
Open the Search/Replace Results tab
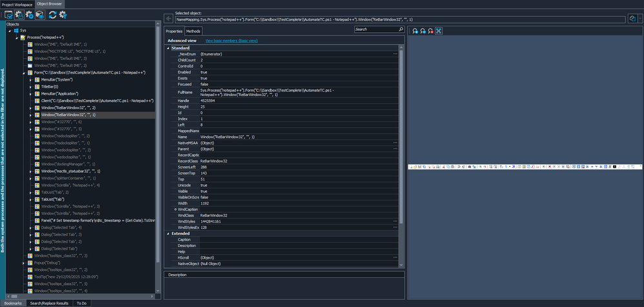click(x=49, y=303)
